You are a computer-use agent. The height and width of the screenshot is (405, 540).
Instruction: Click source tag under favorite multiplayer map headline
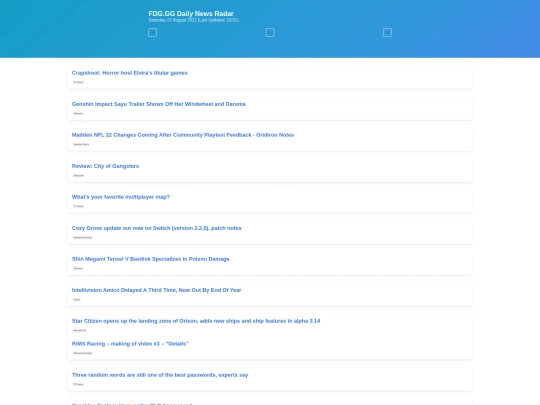click(78, 206)
